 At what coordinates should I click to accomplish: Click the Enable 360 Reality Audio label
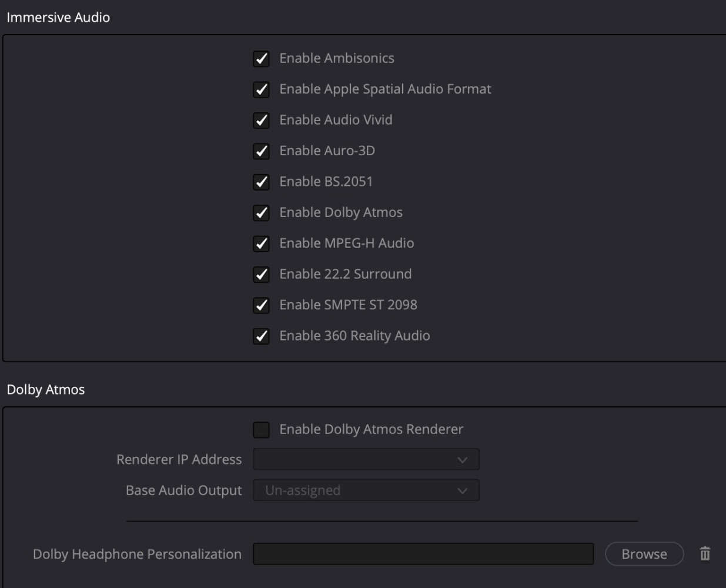click(x=354, y=336)
